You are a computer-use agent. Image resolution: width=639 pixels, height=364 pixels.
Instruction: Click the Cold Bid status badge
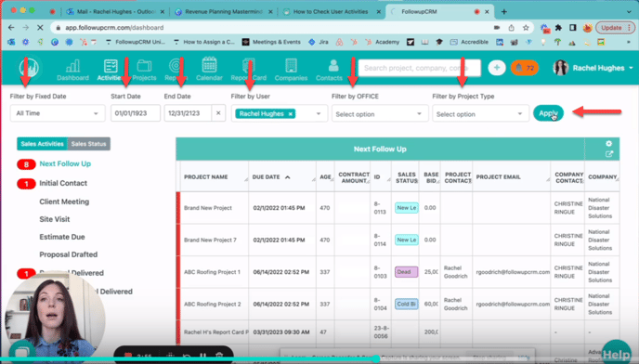coord(406,304)
